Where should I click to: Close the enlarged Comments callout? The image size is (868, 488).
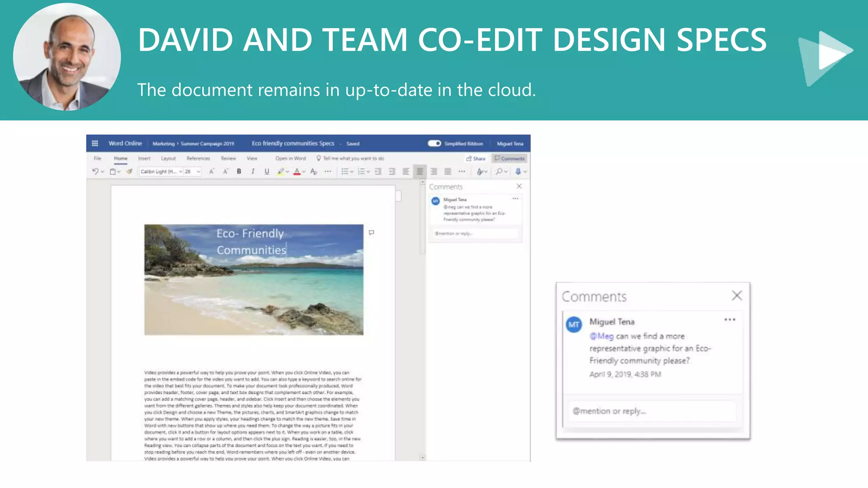click(737, 295)
